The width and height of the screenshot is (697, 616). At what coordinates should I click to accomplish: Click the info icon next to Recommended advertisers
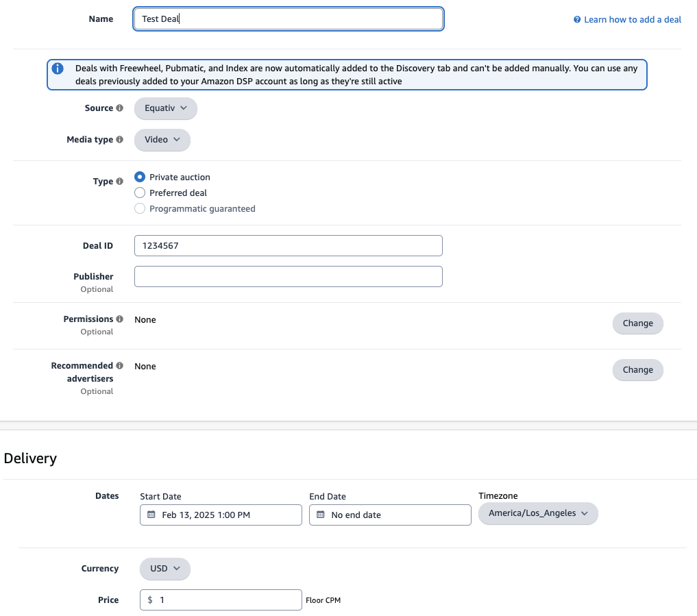(119, 366)
